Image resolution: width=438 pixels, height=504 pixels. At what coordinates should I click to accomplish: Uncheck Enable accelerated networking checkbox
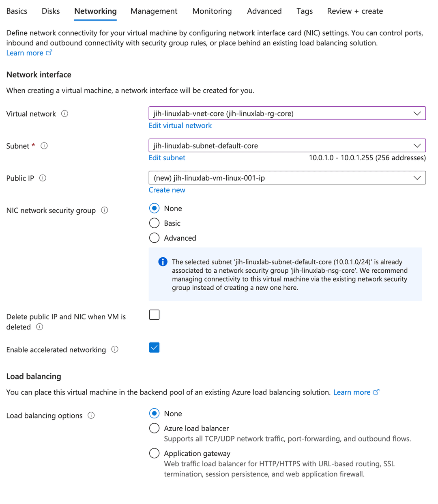(154, 348)
